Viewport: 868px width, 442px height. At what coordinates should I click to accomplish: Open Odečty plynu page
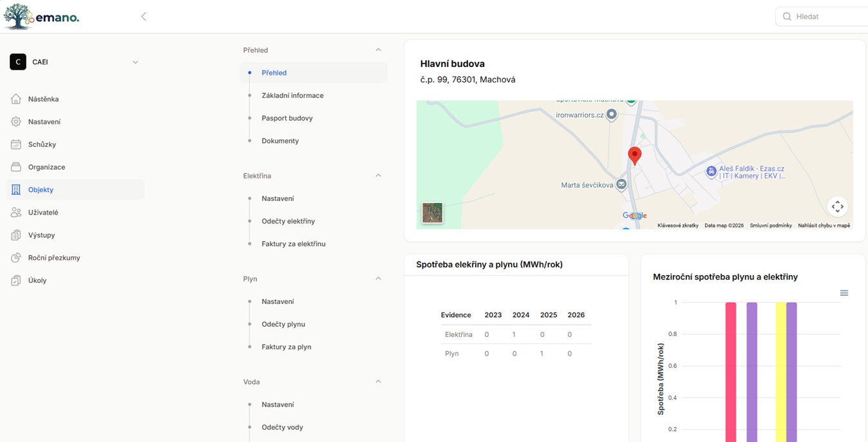click(x=283, y=324)
